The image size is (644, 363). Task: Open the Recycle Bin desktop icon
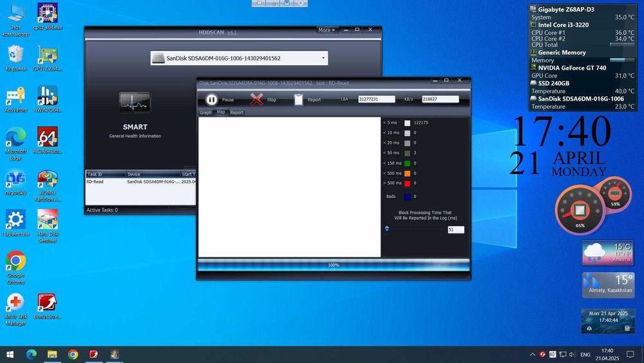click(15, 59)
